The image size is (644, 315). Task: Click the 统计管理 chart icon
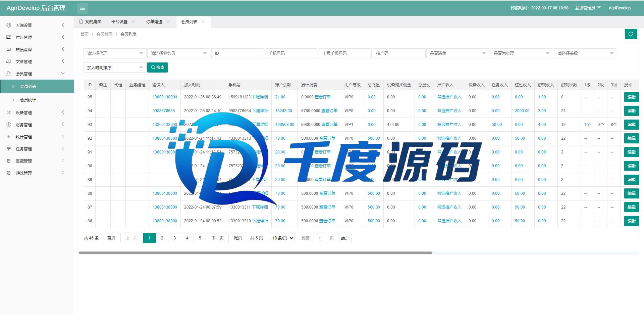9,137
